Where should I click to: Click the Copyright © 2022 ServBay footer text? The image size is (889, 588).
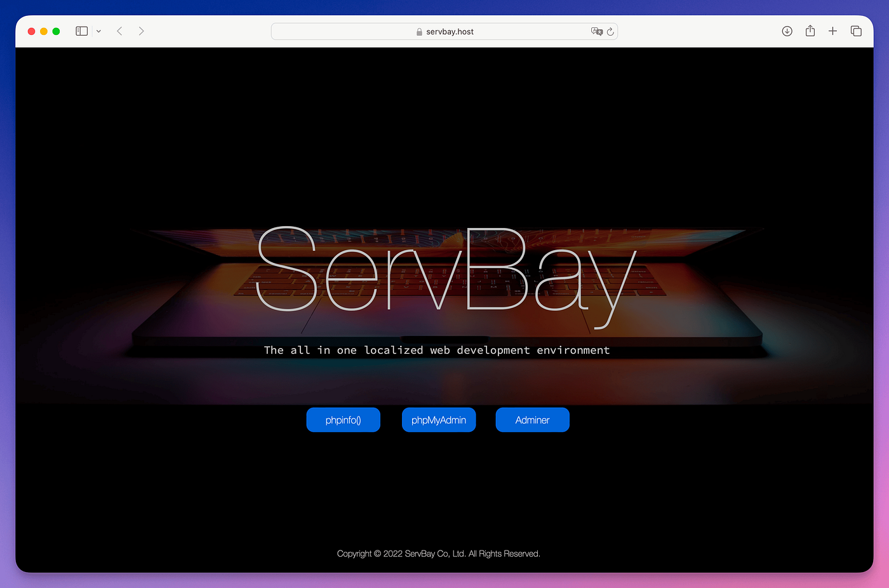(x=439, y=554)
